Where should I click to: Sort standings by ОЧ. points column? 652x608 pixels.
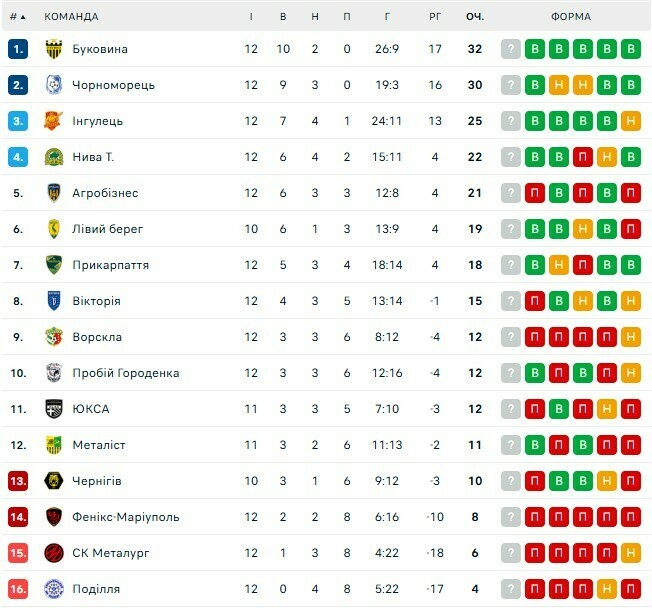click(x=475, y=17)
